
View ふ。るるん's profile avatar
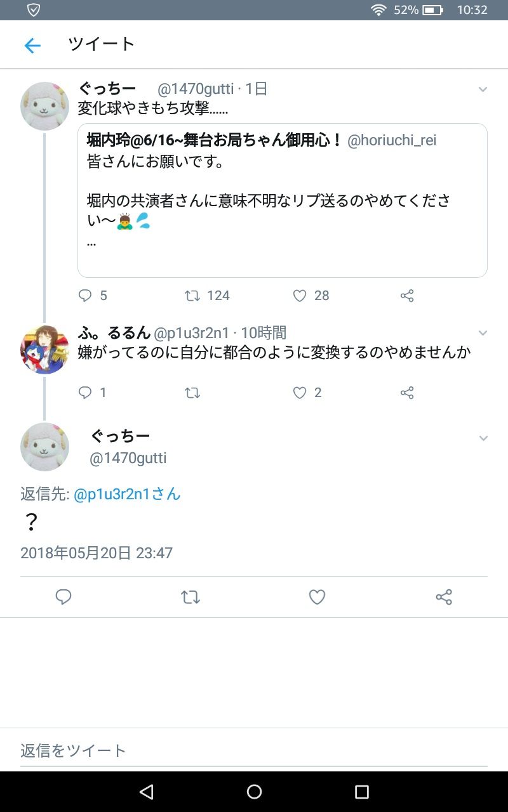pyautogui.click(x=44, y=350)
